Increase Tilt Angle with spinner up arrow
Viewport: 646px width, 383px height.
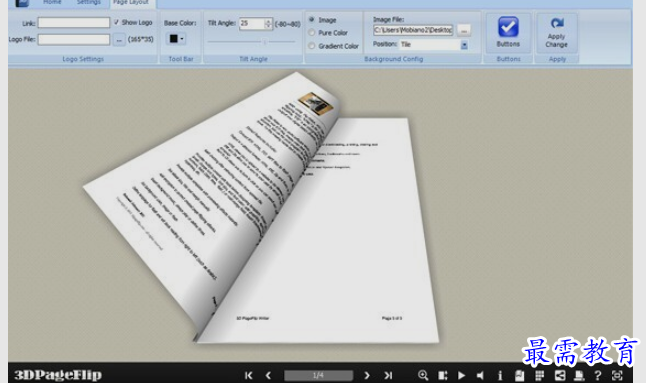pos(268,21)
